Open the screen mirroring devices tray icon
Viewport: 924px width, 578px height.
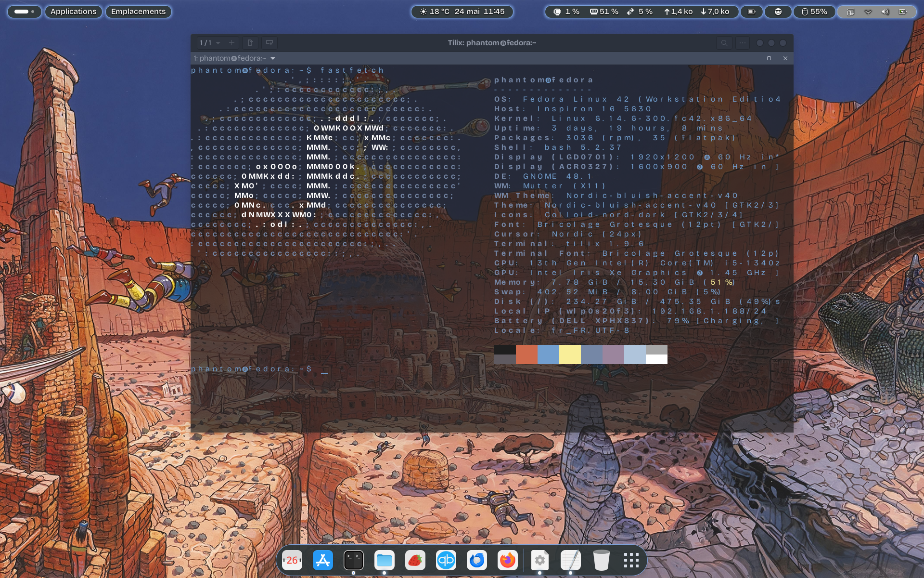tap(850, 12)
